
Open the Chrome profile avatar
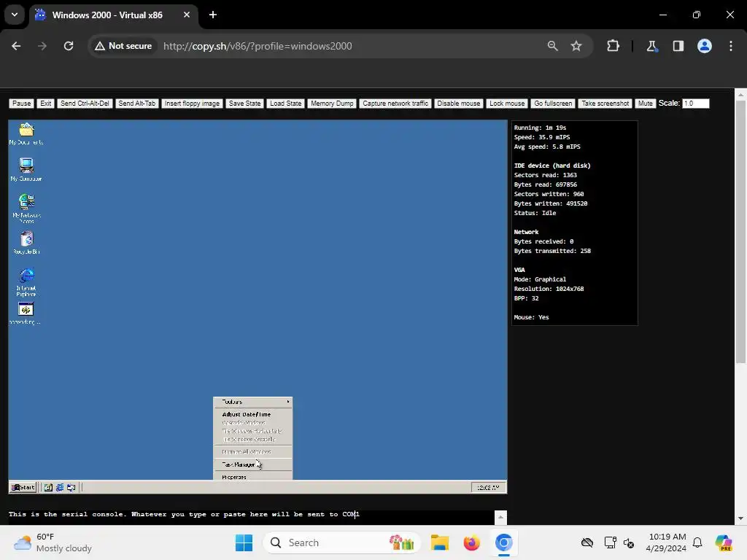click(x=705, y=46)
